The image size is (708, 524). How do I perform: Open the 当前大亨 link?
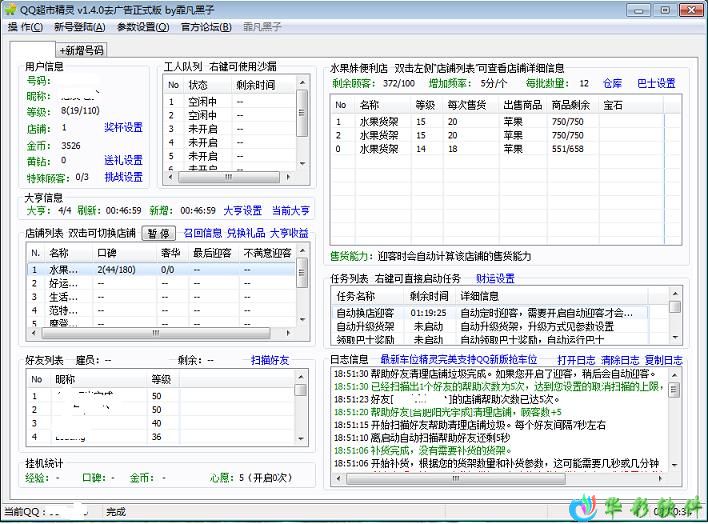[x=291, y=211]
